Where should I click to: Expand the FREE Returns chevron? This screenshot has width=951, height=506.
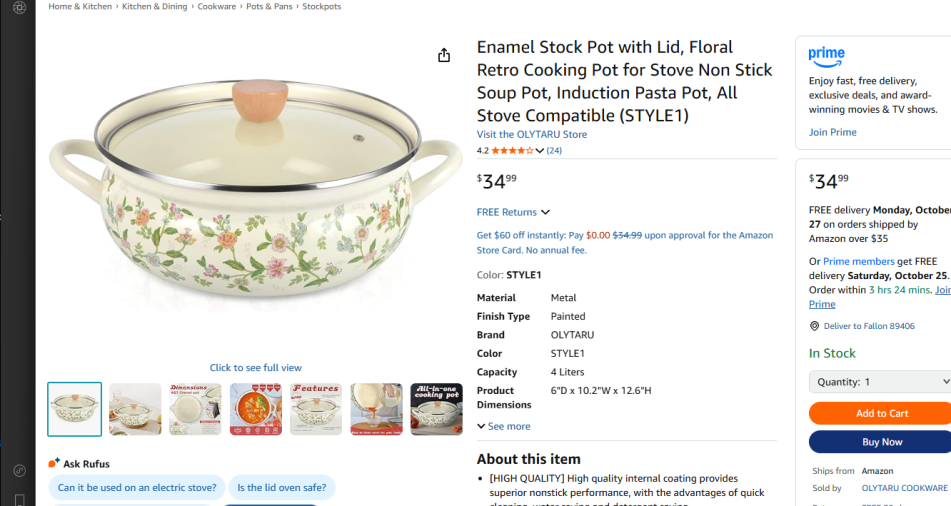pyautogui.click(x=545, y=212)
